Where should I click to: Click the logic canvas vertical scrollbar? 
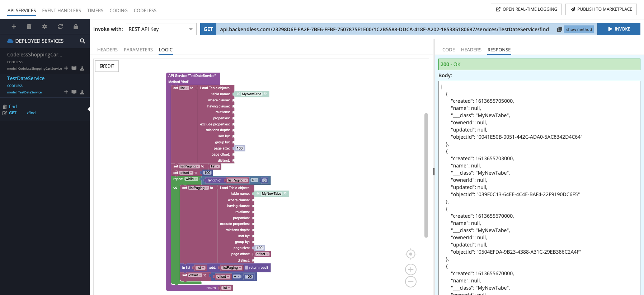point(426,175)
